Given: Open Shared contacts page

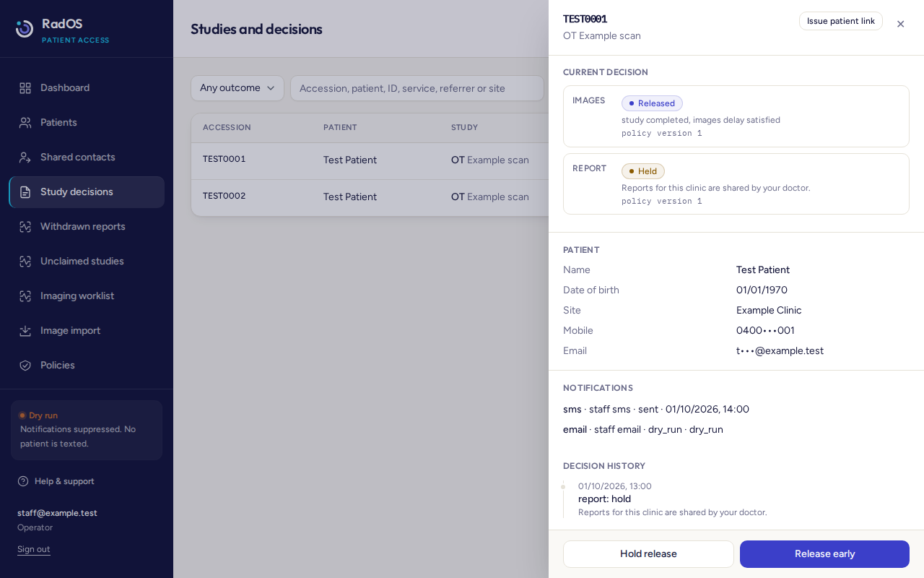Looking at the screenshot, I should pos(87,158).
